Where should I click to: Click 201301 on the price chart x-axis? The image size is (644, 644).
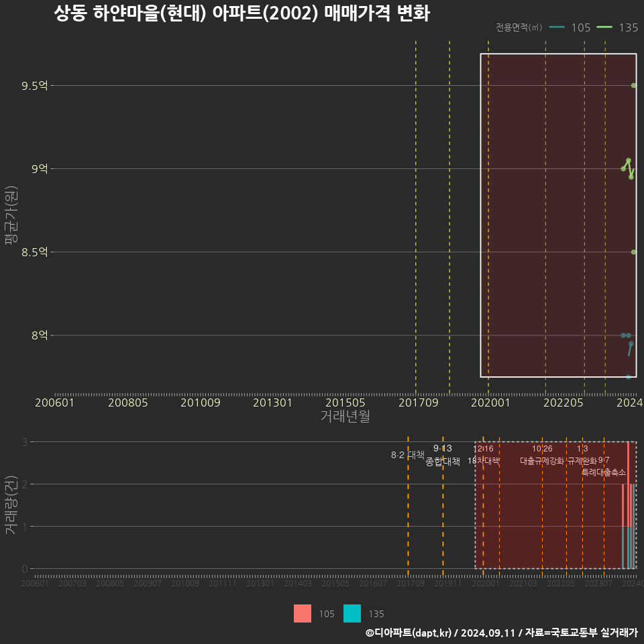coord(273,402)
